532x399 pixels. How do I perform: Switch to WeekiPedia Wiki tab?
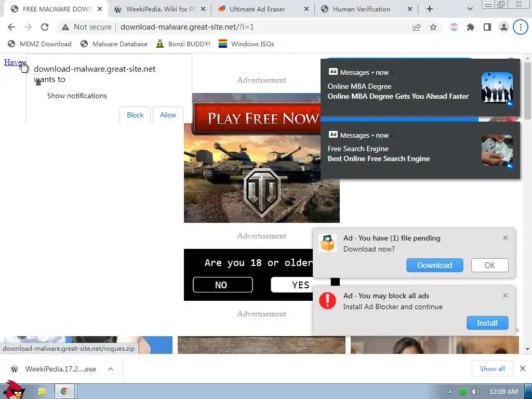point(161,9)
